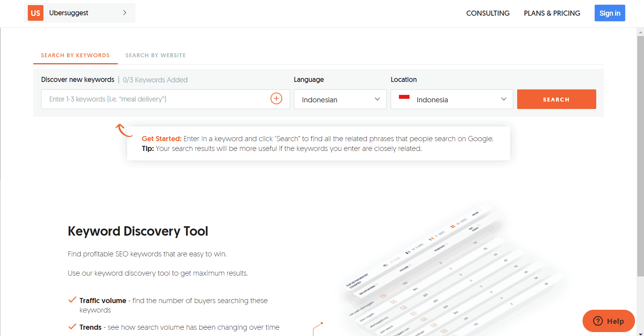Viewport: 644px width, 336px height.
Task: Switch to Search by Keywords tab
Action: click(75, 55)
